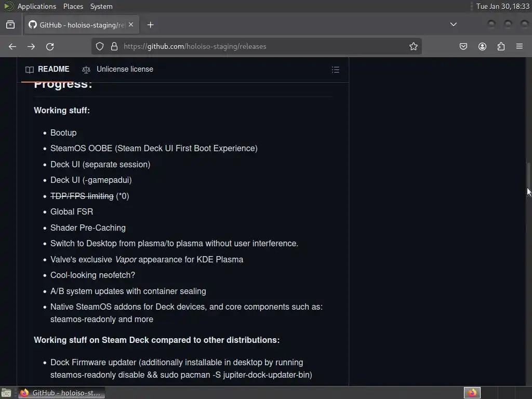Click the browser Back arrow
The image size is (532, 399).
click(x=12, y=46)
